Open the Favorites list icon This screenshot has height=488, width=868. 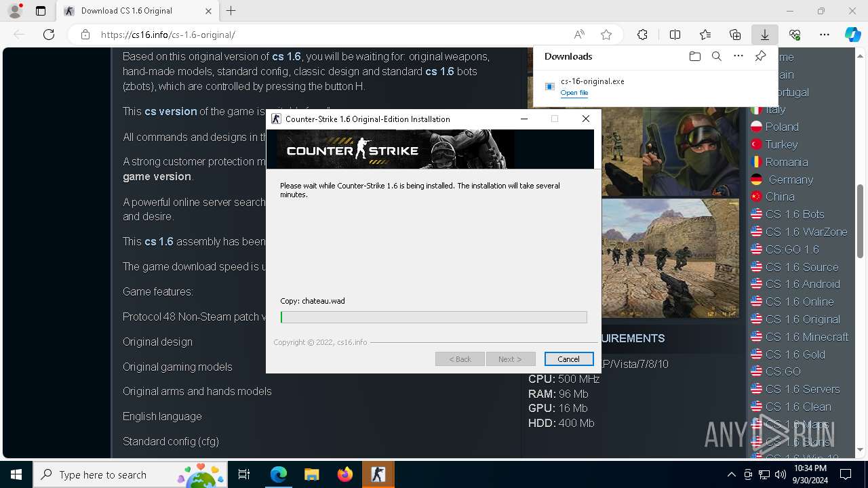click(x=705, y=35)
